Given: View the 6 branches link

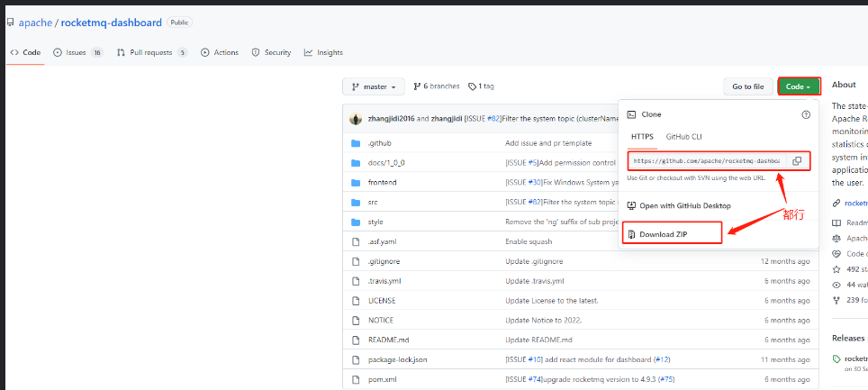Looking at the screenshot, I should (437, 86).
